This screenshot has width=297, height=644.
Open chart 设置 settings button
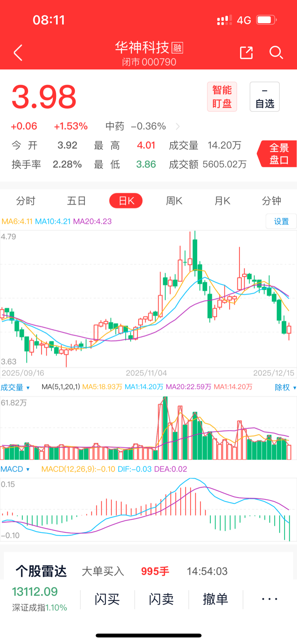(281, 222)
